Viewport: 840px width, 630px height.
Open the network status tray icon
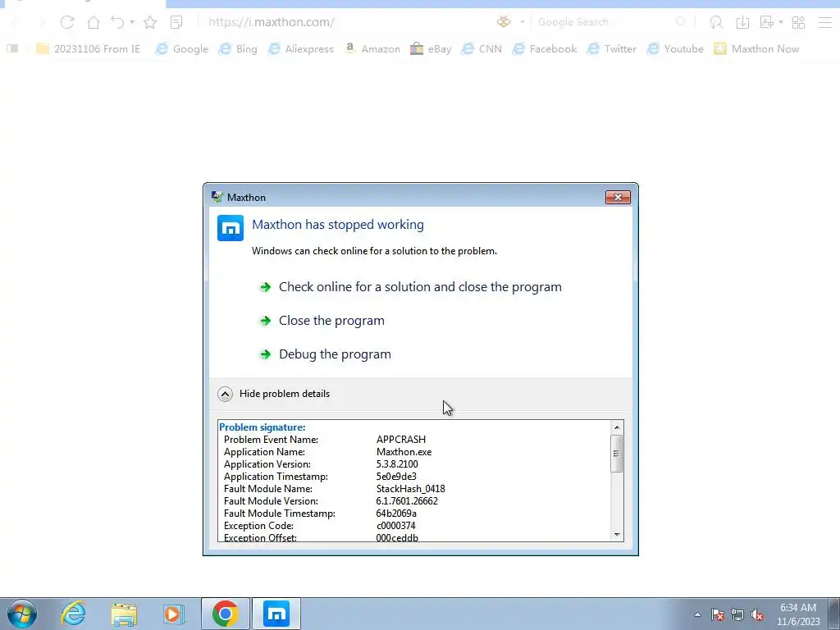[x=737, y=614]
